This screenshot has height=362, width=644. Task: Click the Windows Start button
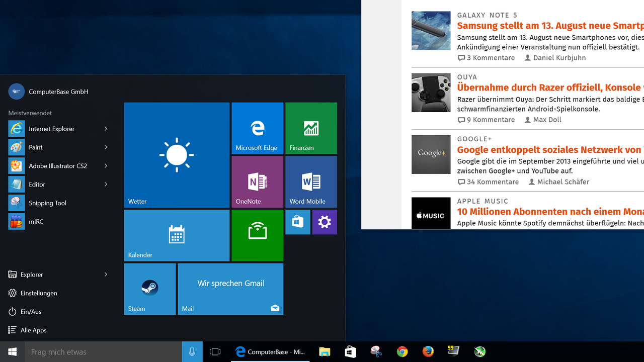tap(13, 352)
